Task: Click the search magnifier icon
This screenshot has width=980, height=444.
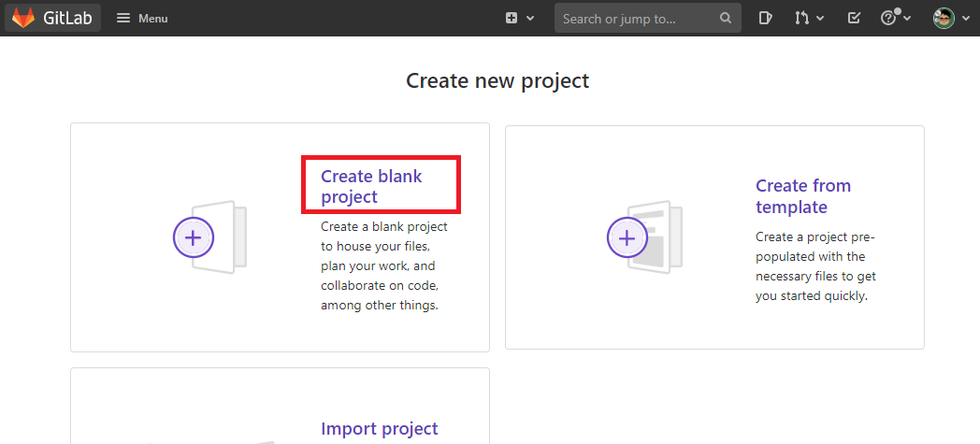Action: point(725,18)
